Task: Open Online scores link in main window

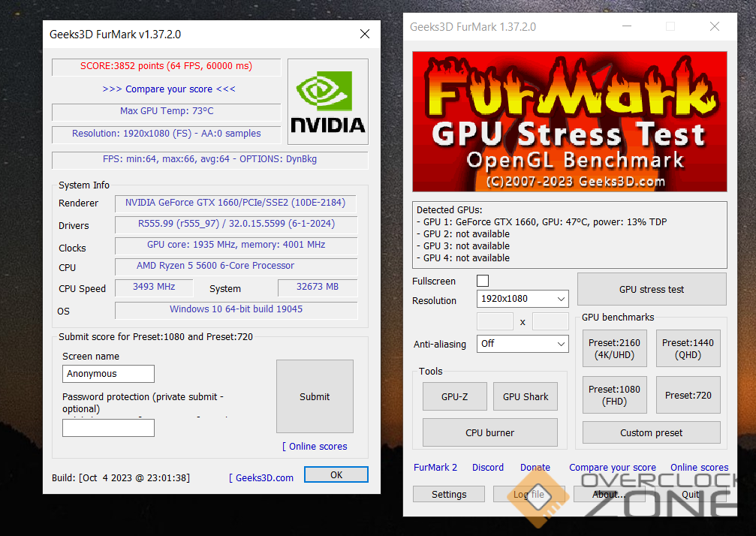Action: tap(699, 468)
